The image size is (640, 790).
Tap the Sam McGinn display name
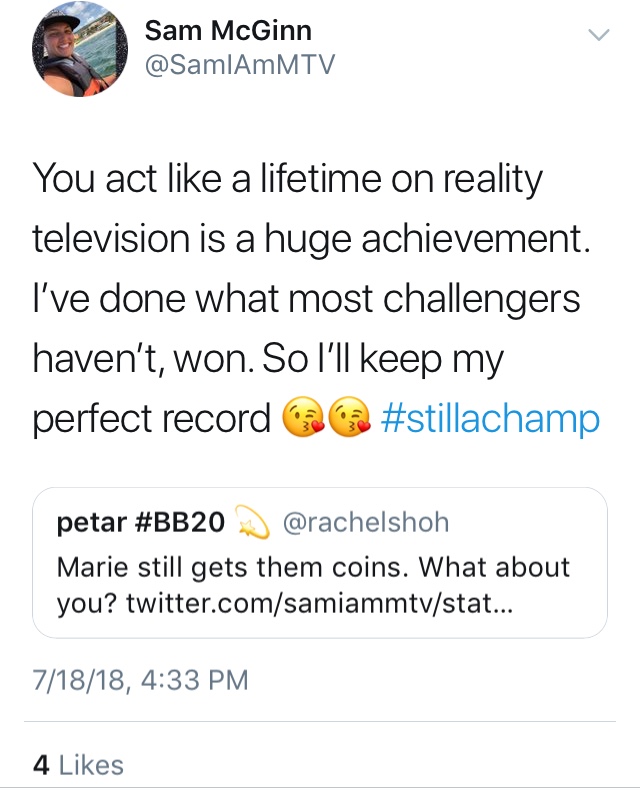pyautogui.click(x=228, y=31)
